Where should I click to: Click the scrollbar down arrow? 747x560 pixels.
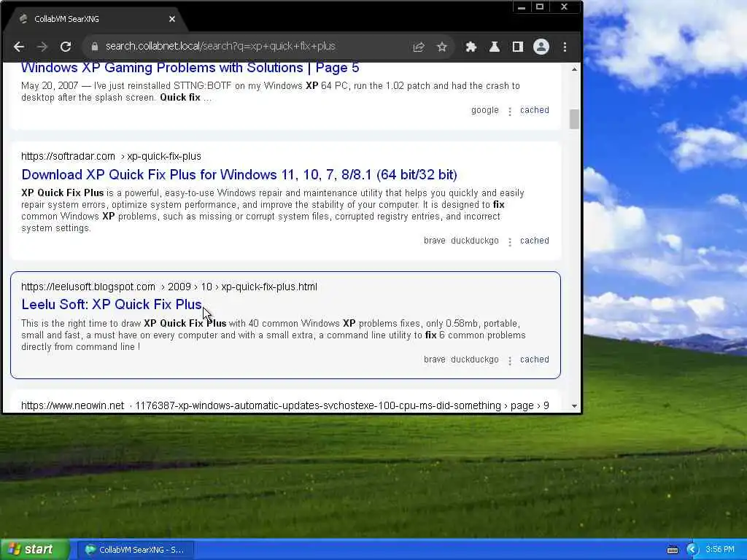point(575,406)
